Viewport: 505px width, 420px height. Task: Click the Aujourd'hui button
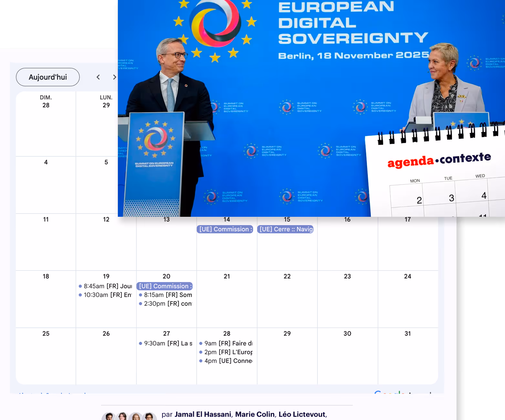point(48,77)
